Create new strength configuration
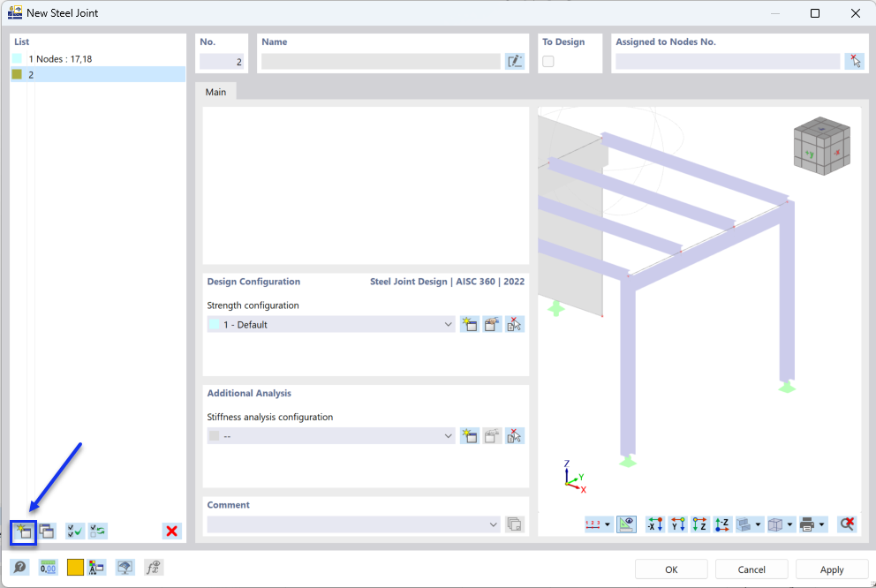The width and height of the screenshot is (876, 588). click(x=469, y=324)
